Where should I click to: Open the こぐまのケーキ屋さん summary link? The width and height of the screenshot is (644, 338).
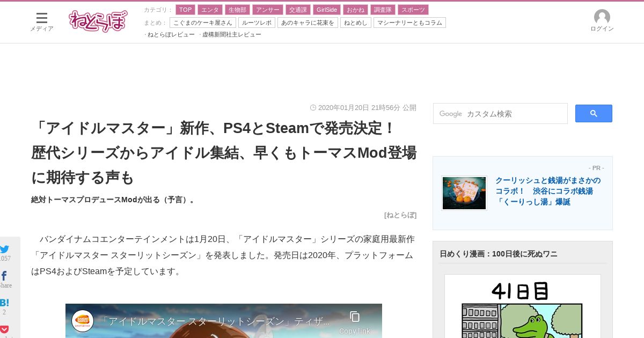203,23
